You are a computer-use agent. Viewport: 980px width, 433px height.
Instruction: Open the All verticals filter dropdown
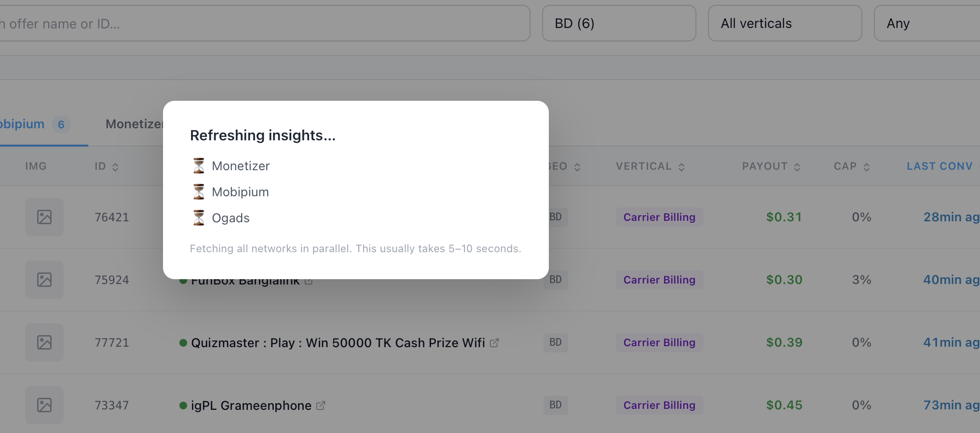pos(785,23)
